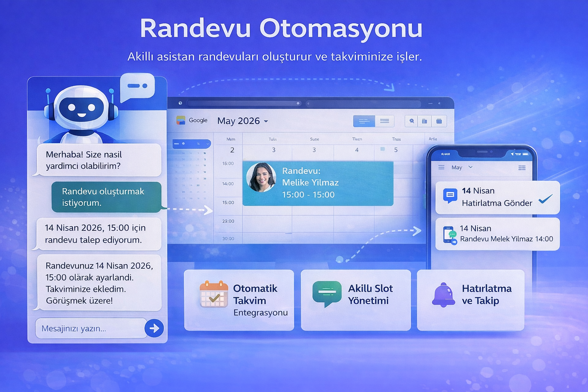
Task: Click the rightmost calendar icon in toolbar
Action: pos(439,121)
